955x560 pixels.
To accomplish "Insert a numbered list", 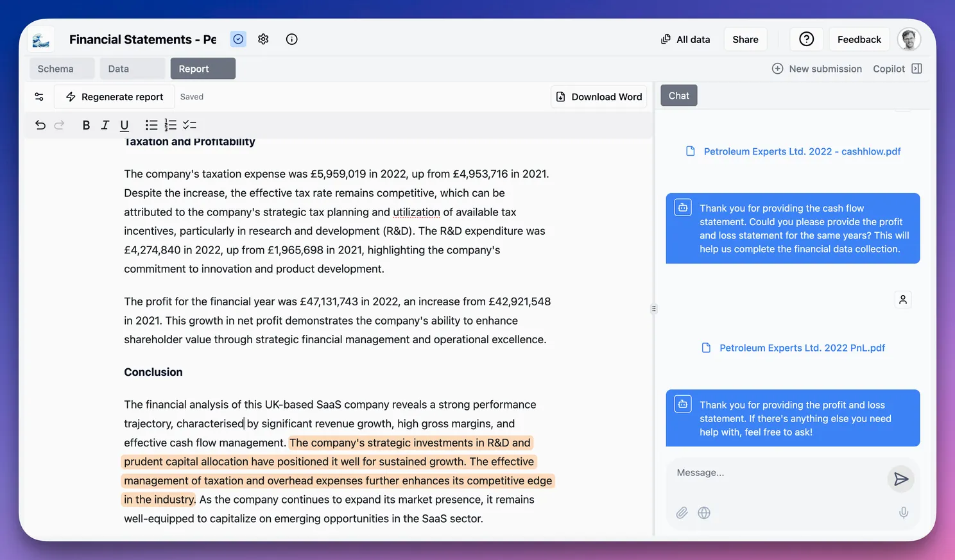I will 170,125.
